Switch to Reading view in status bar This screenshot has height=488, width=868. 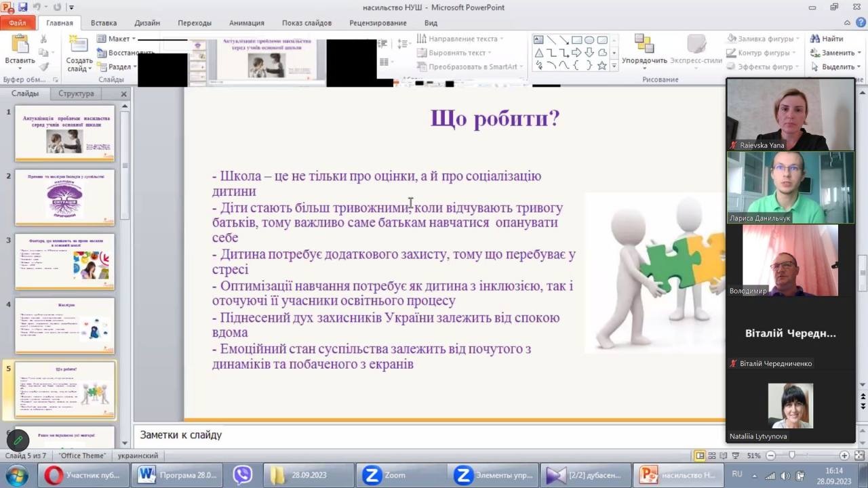click(724, 455)
